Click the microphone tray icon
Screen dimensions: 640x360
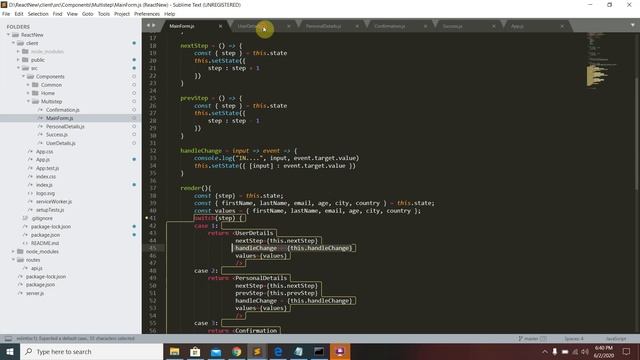pos(555,351)
